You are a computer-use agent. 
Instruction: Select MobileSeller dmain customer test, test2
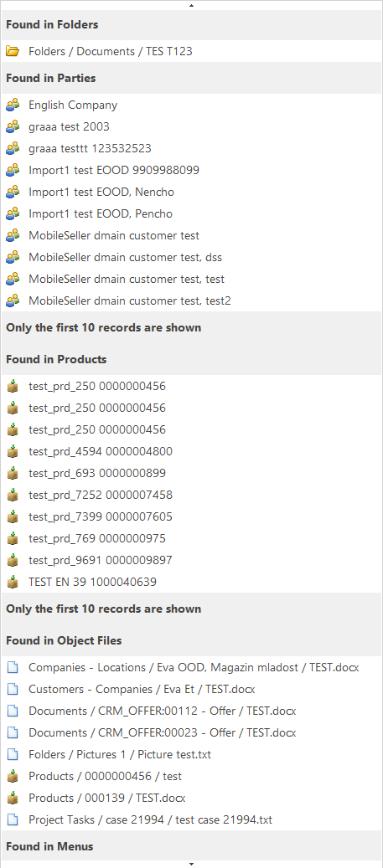click(191, 300)
